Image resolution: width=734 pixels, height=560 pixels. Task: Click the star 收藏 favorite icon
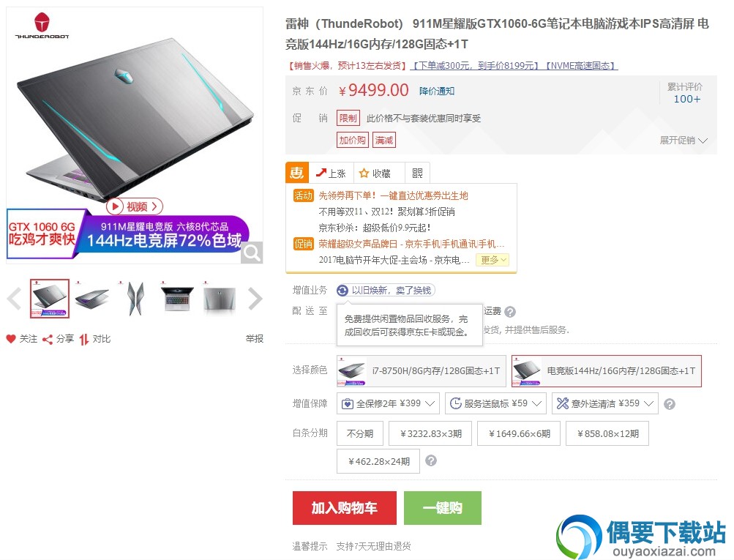pos(364,173)
